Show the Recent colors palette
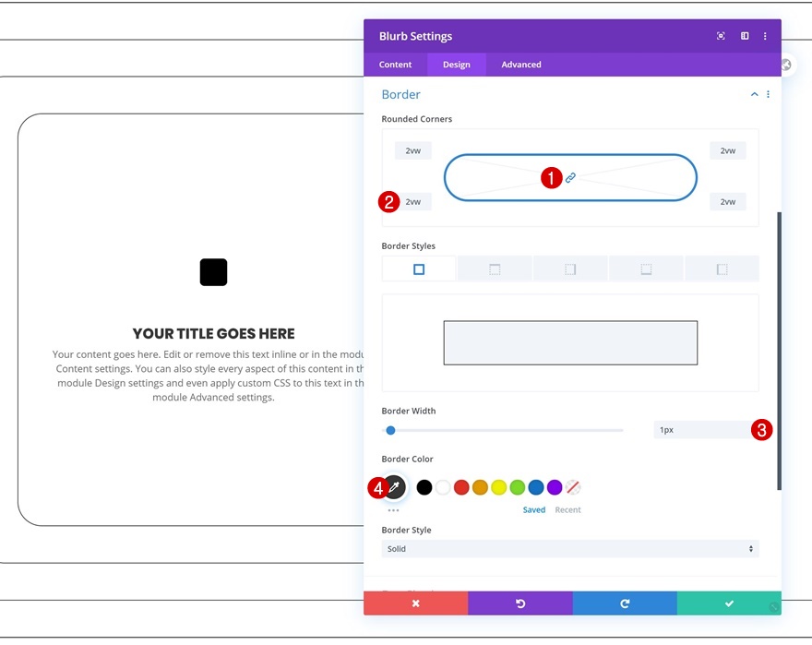Image resolution: width=812 pixels, height=645 pixels. pos(568,509)
